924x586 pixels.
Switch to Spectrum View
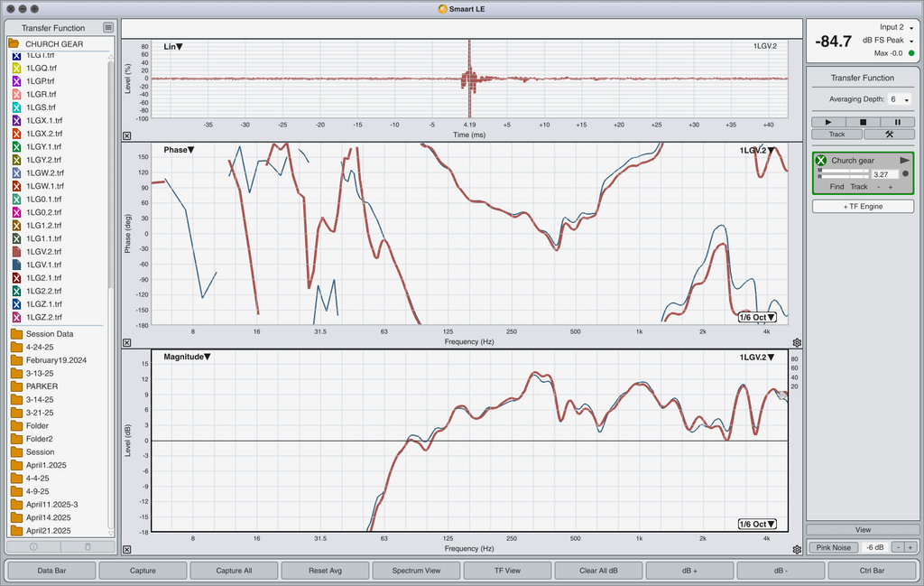[x=416, y=571]
